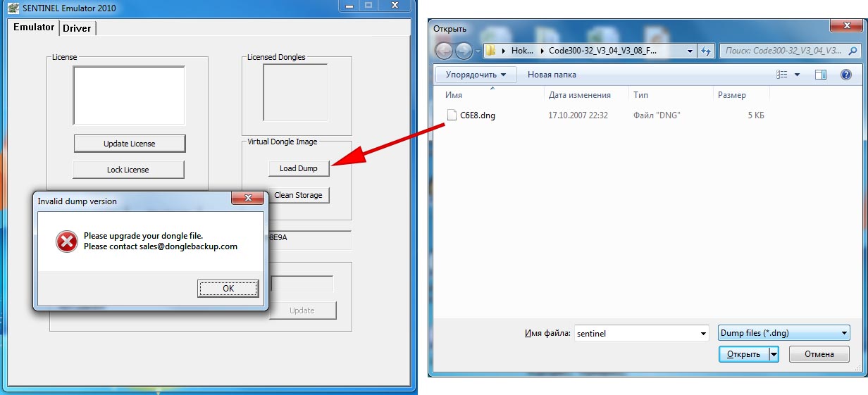Click the text field beside the emulator Update button
Image resolution: width=868 pixels, height=395 pixels.
coord(302,284)
